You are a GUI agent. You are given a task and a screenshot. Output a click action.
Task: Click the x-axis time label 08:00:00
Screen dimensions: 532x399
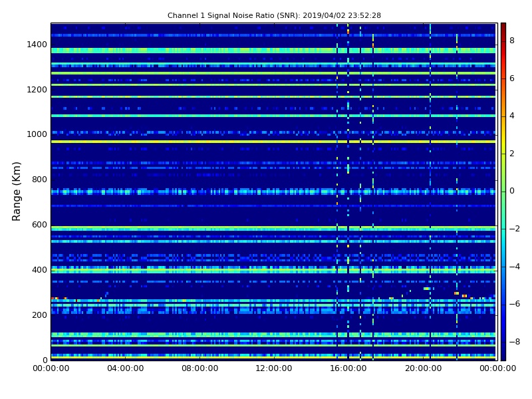[200, 368]
